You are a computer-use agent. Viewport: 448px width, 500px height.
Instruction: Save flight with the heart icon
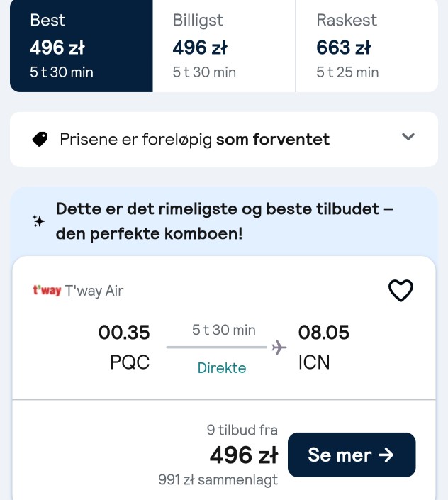pyautogui.click(x=401, y=291)
